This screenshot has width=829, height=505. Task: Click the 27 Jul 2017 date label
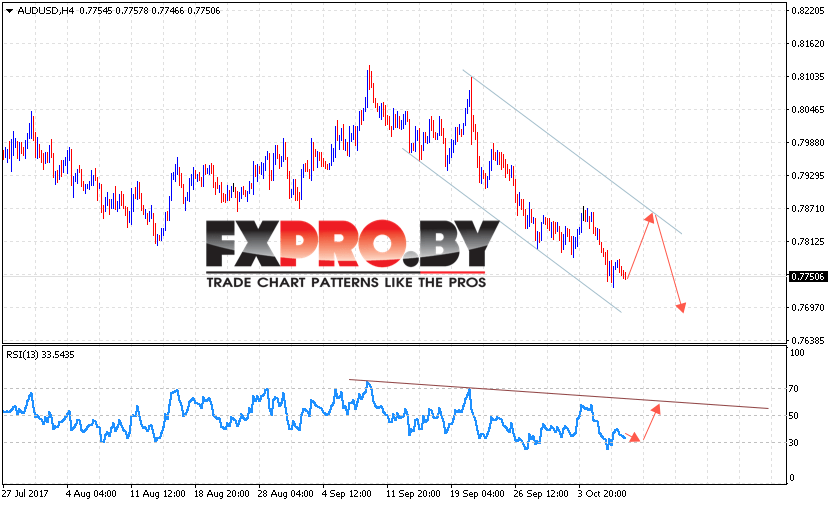pos(25,493)
